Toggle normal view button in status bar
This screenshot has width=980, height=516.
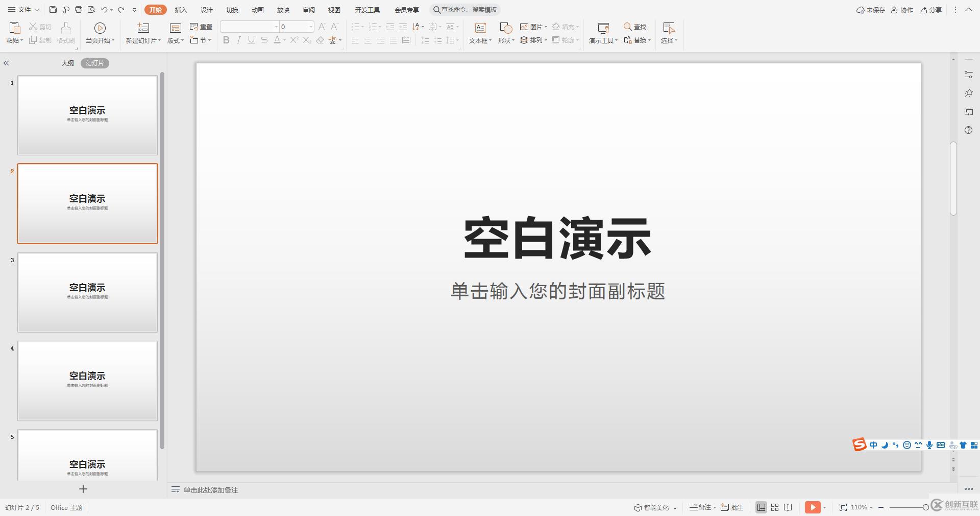[761, 507]
